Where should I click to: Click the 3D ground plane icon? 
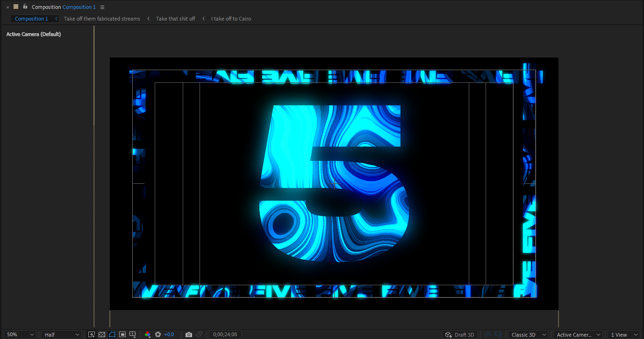[x=488, y=334]
